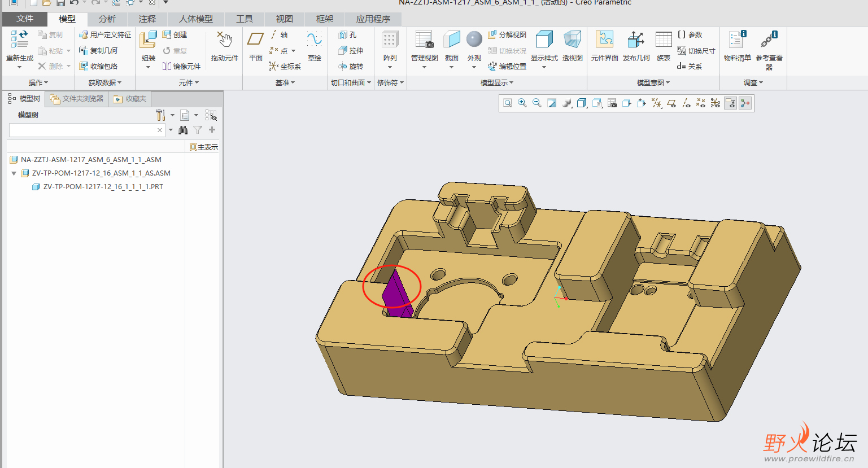Switch to the 收藏夹 tab
Viewport: 868px width, 468px height.
point(130,99)
